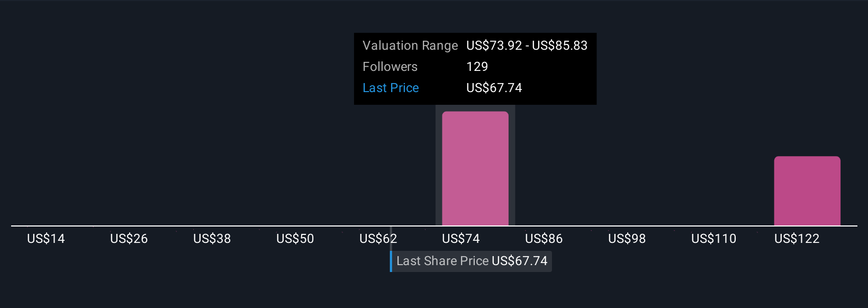
Task: Click the US$62 axis label
Action: [x=378, y=239]
